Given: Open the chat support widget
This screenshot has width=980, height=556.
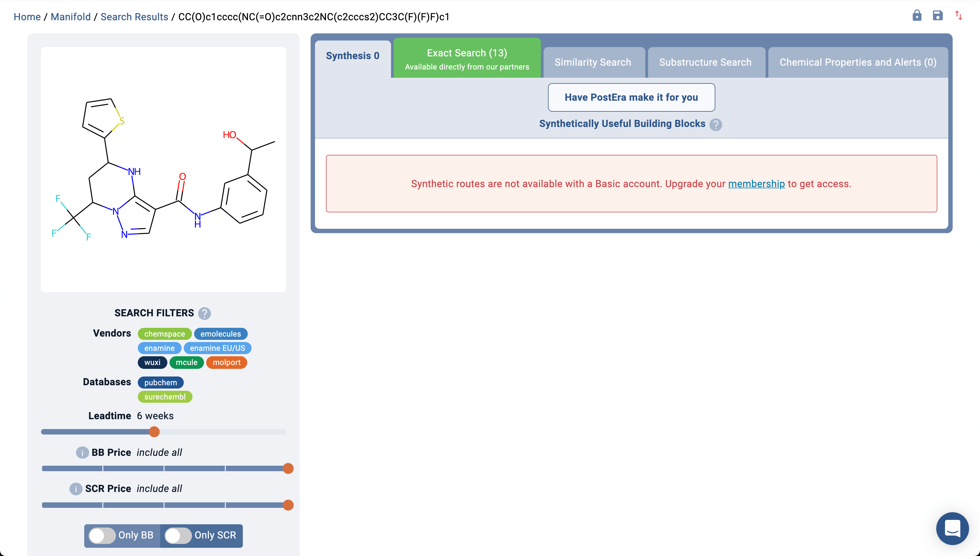Looking at the screenshot, I should coord(952,529).
